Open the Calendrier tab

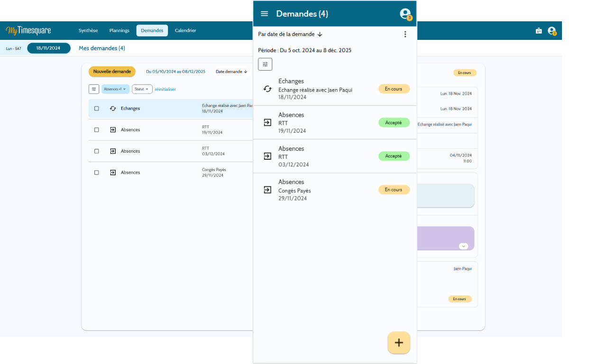click(185, 30)
